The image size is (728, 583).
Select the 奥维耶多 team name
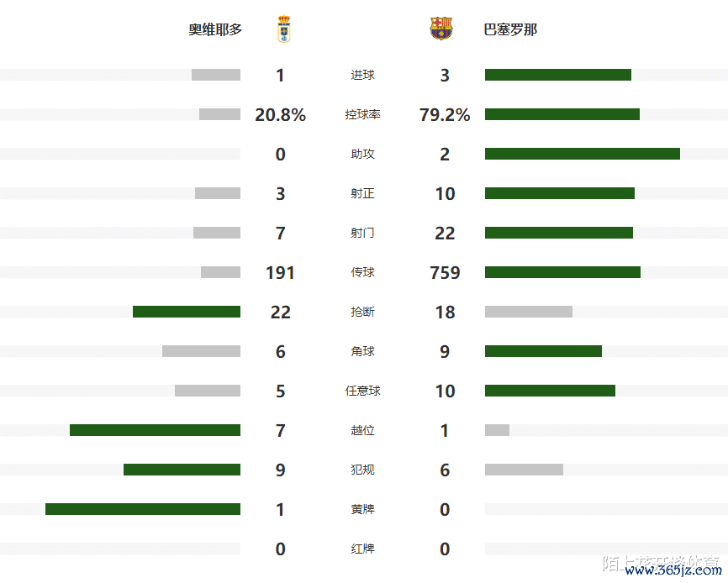[x=215, y=29]
